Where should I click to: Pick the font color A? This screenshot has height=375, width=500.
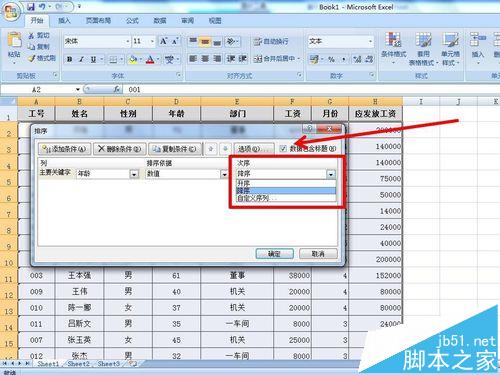[150, 59]
